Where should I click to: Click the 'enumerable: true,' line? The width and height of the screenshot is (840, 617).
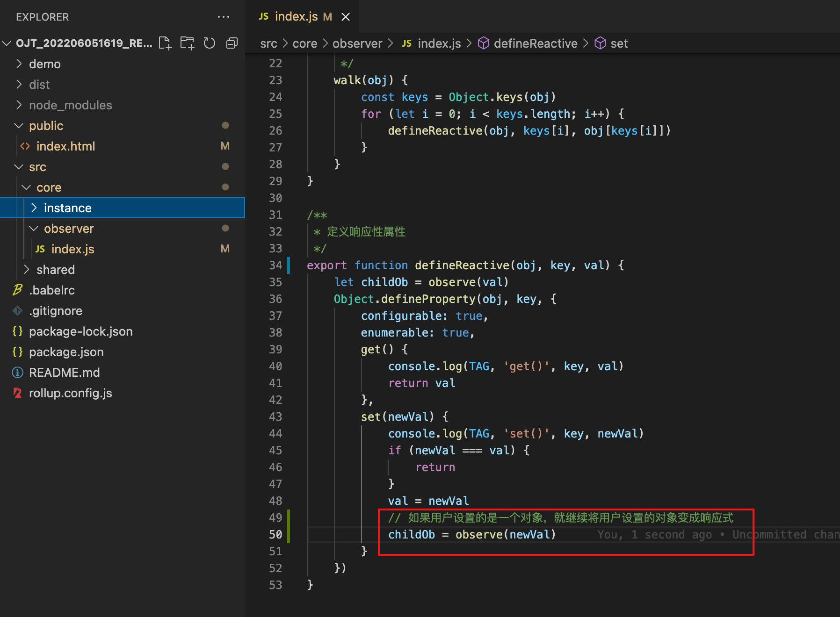point(418,333)
